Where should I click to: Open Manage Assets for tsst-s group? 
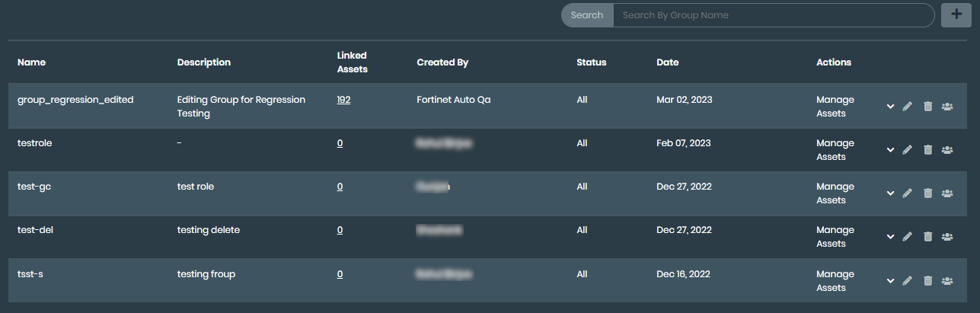[x=835, y=281]
